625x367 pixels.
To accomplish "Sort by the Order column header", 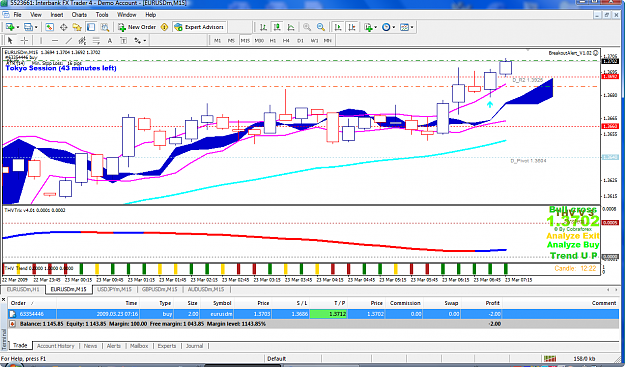I will [32, 303].
